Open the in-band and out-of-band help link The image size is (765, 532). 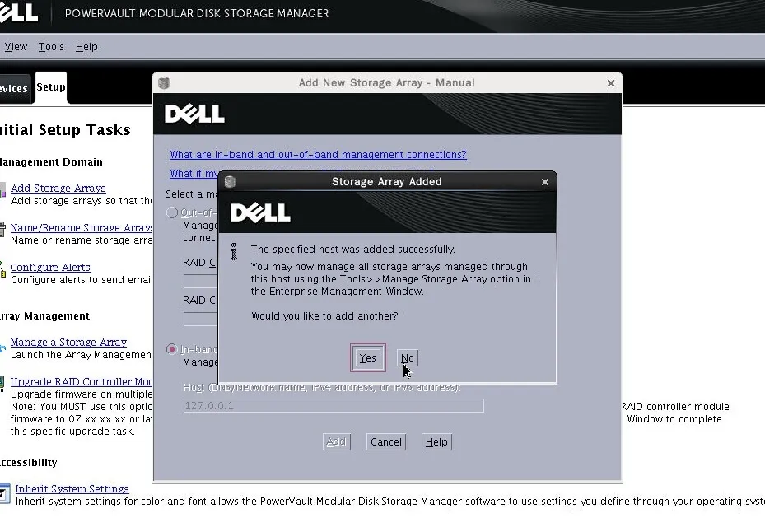pos(318,154)
